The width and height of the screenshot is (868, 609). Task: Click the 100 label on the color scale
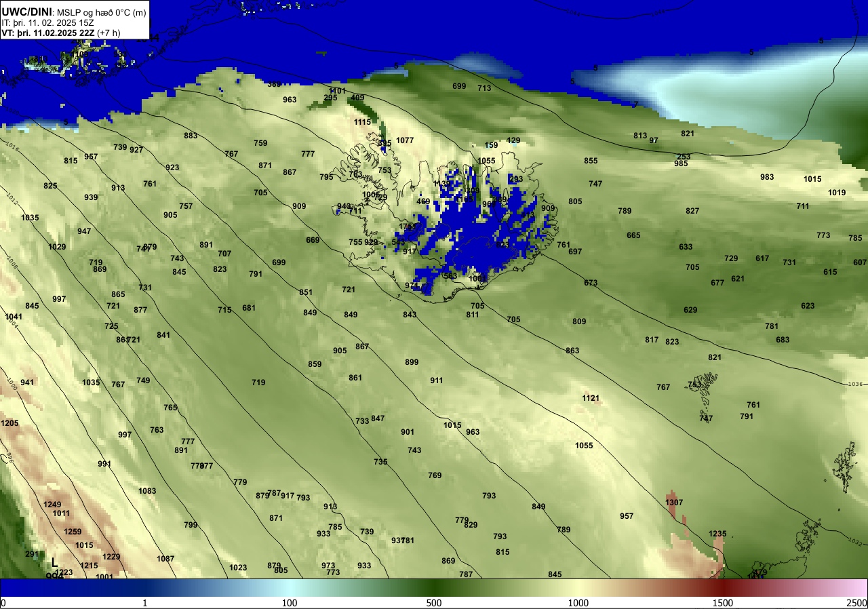[290, 604]
